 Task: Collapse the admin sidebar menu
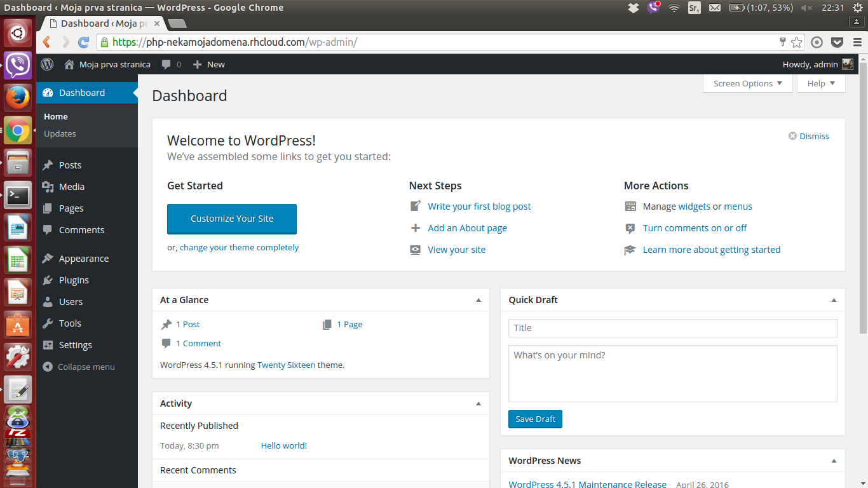tap(79, 367)
